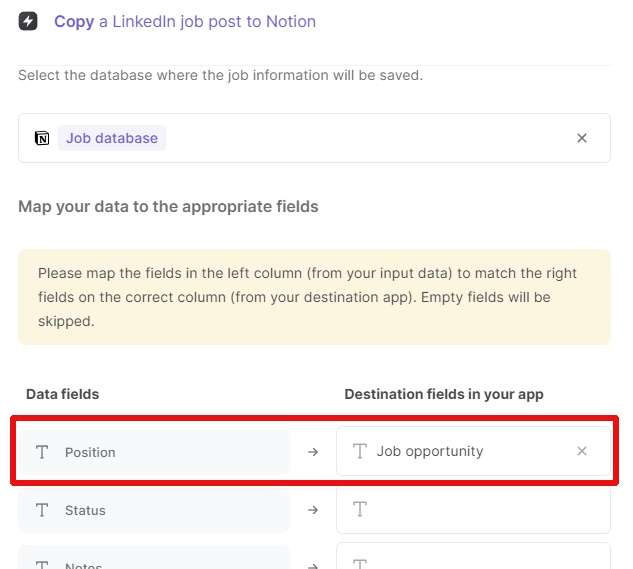
Task: Click the Status data field
Action: pos(154,510)
